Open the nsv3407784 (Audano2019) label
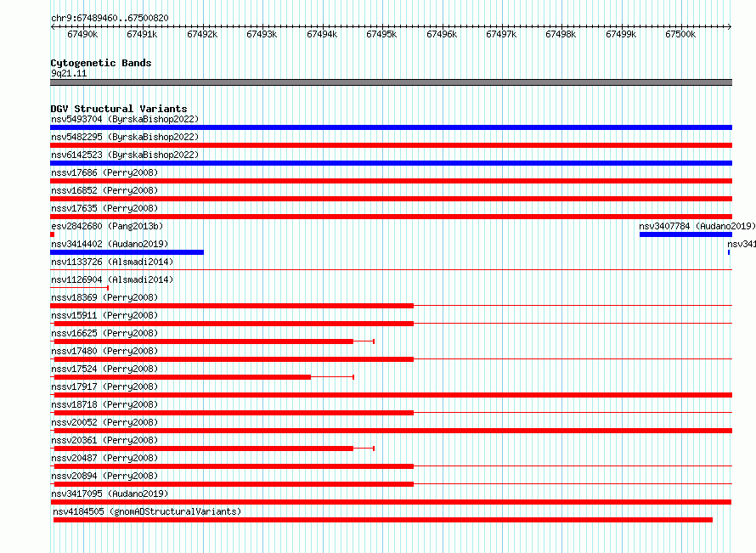The image size is (756, 553). [697, 226]
